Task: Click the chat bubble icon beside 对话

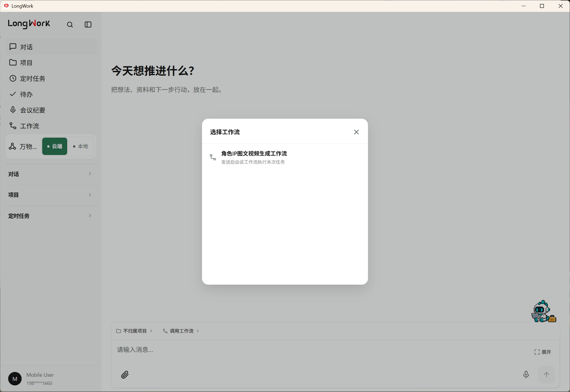Action: [x=13, y=47]
